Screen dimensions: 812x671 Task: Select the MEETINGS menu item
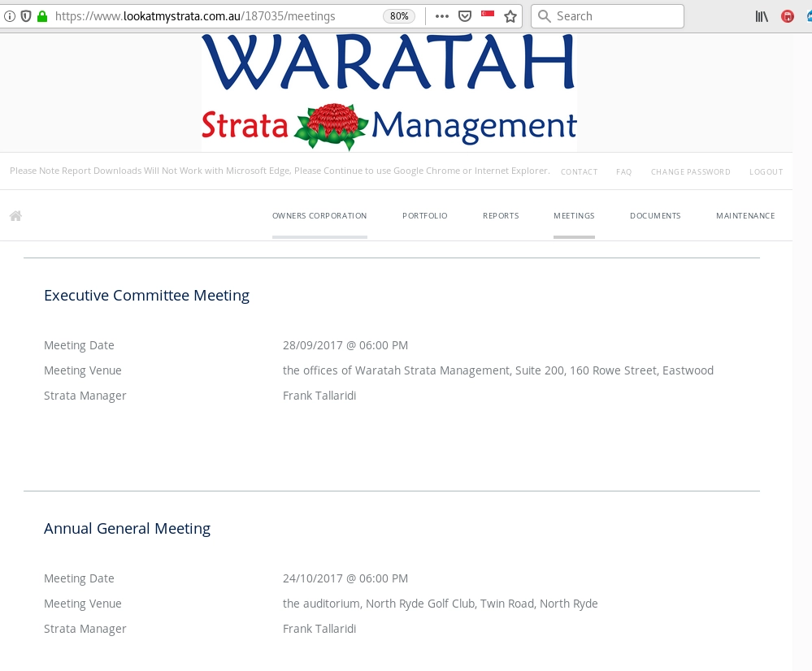click(x=574, y=216)
